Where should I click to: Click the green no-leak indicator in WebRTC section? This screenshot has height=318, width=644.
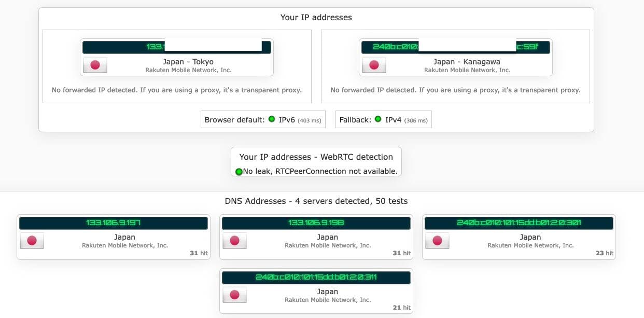tap(239, 171)
